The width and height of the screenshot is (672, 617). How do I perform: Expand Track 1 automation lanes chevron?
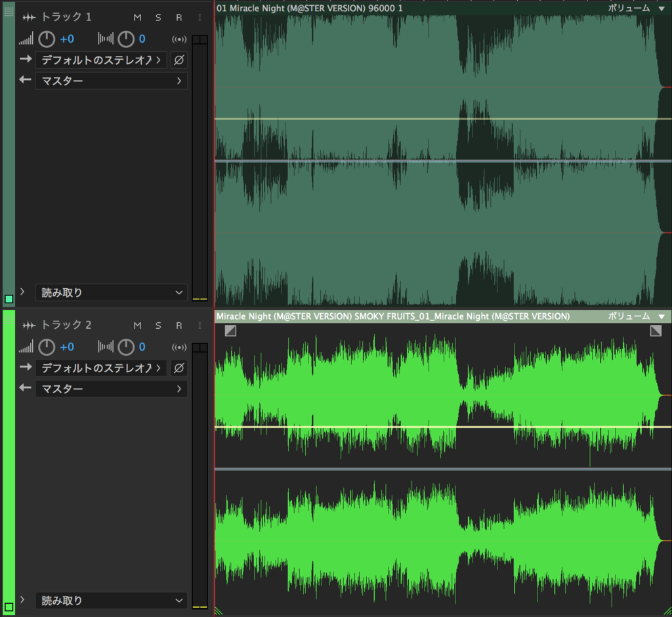[x=22, y=291]
